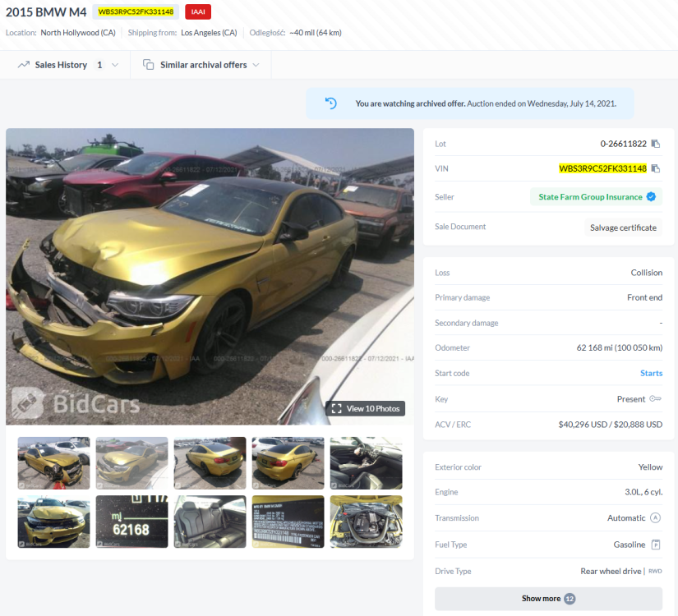Click the main BMW M4 photo

pos(210,276)
